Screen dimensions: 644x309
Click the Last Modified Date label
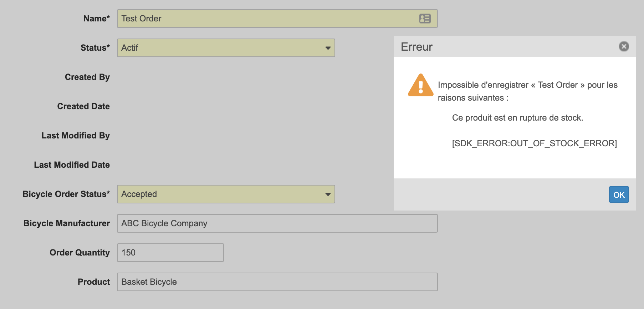[72, 165]
